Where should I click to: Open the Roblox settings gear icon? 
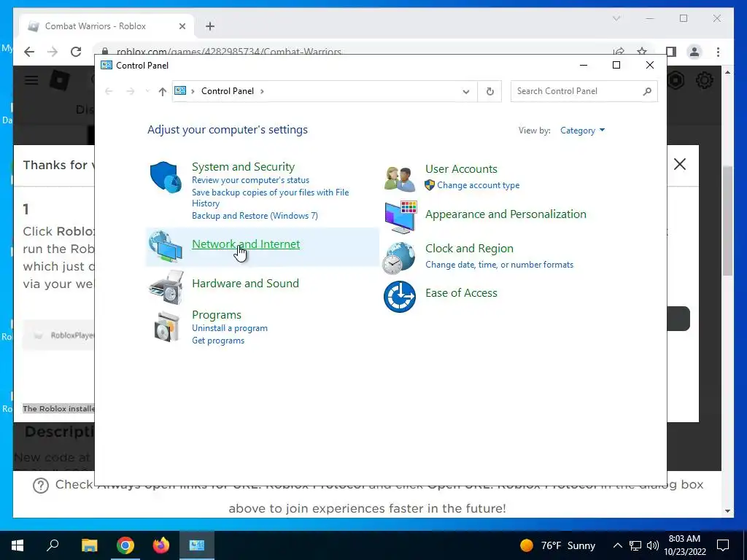pos(705,80)
